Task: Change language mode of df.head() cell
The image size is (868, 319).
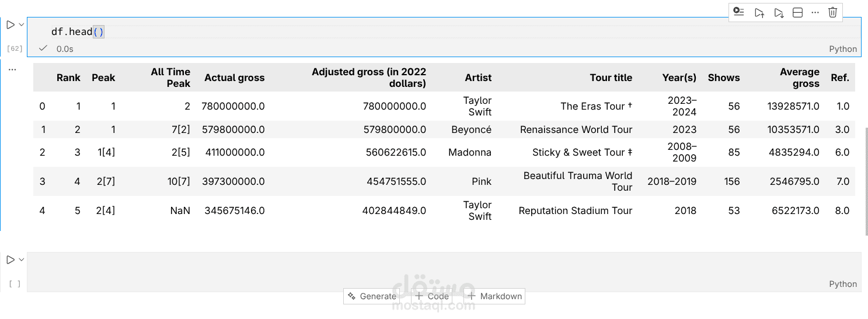Action: coord(843,49)
